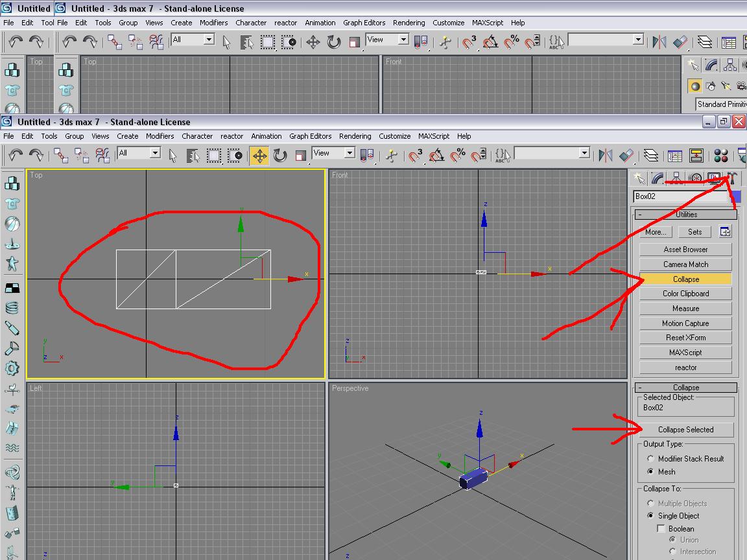This screenshot has width=747, height=560.
Task: Open Schematic View in front window toolbar
Action: click(696, 156)
